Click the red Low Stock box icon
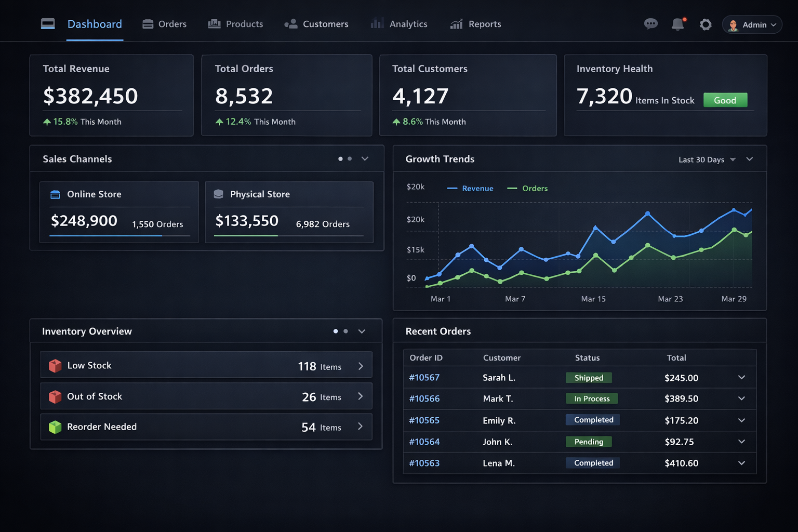This screenshot has height=532, width=798. click(55, 366)
